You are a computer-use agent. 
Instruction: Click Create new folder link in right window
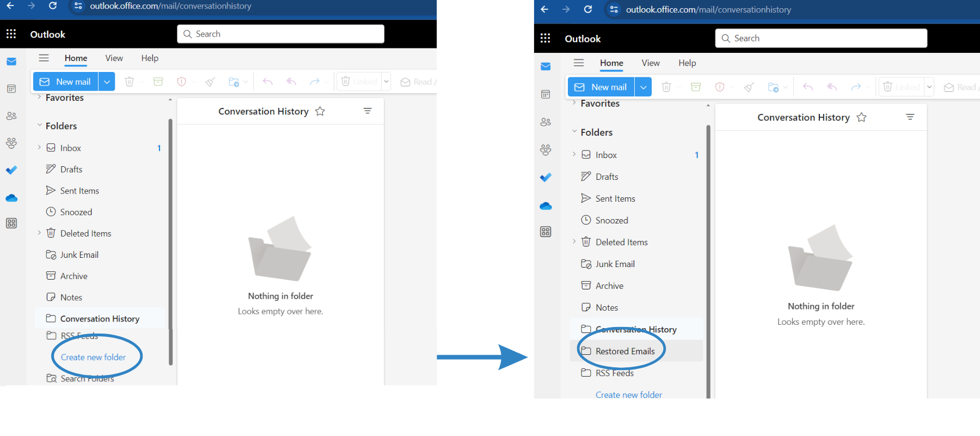629,394
